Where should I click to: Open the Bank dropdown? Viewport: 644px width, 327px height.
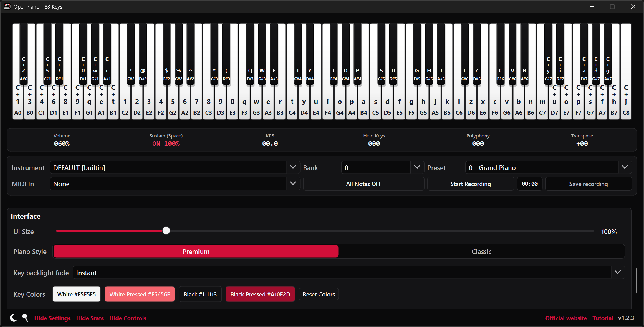point(383,167)
